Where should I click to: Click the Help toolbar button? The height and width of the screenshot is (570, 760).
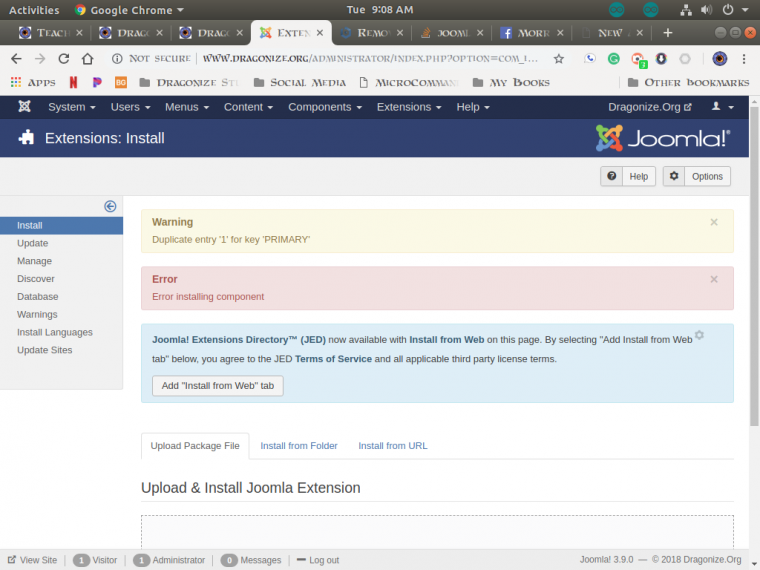tap(628, 176)
